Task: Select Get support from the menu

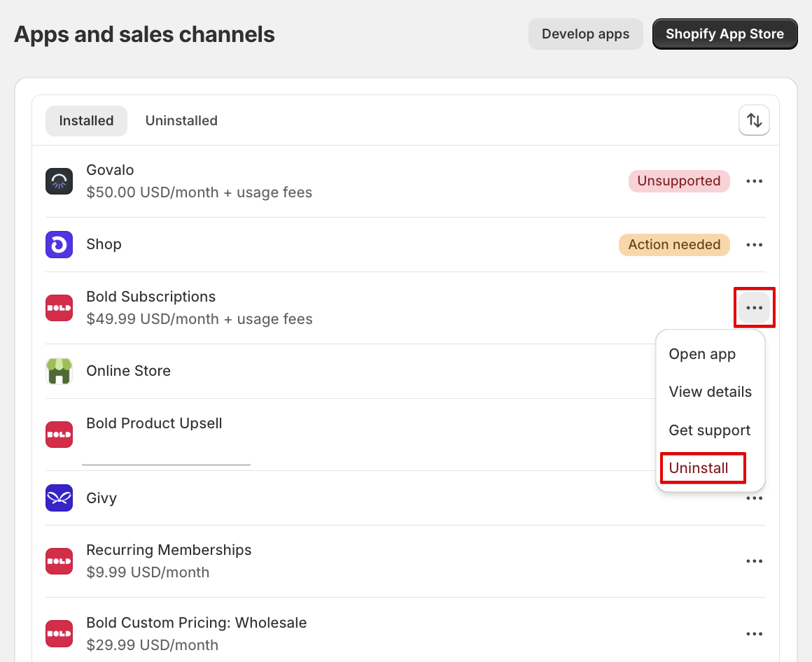Action: 710,430
